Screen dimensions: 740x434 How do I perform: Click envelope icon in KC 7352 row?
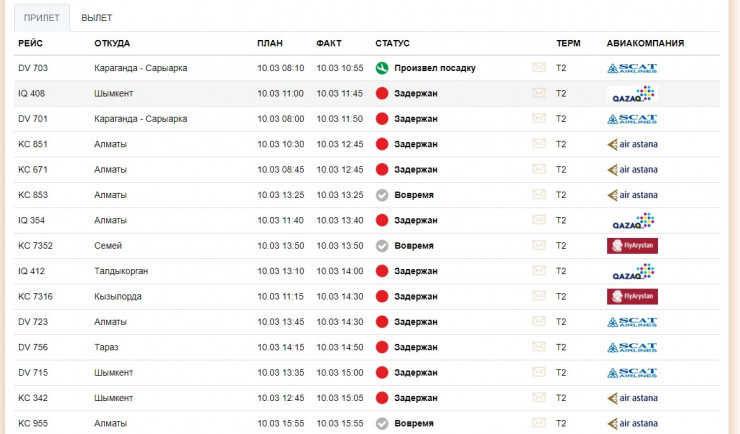539,246
